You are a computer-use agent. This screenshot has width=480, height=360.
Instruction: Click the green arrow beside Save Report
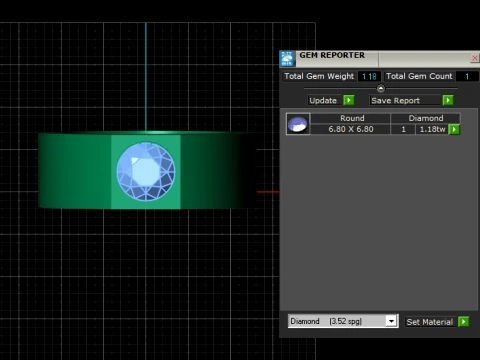point(448,100)
